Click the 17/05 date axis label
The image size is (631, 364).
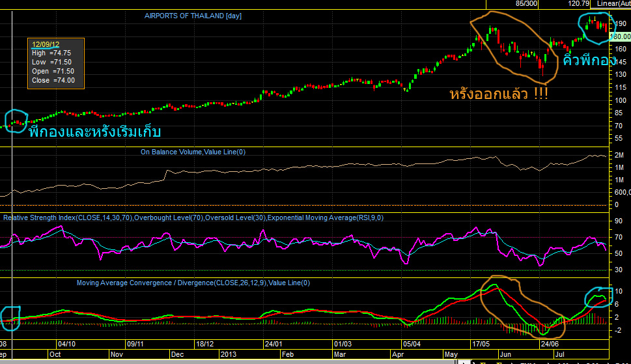pos(481,344)
